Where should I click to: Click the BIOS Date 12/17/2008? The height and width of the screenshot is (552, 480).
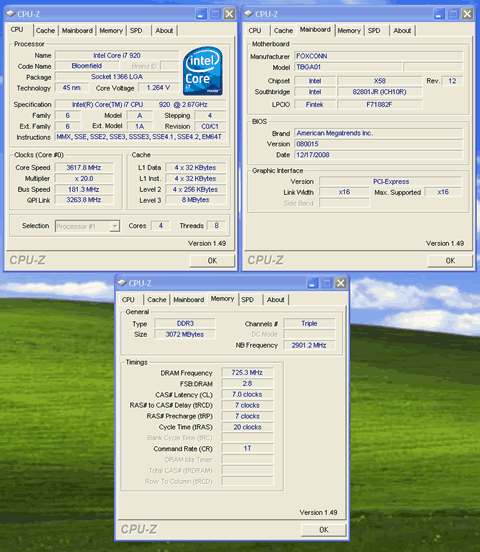[x=379, y=155]
